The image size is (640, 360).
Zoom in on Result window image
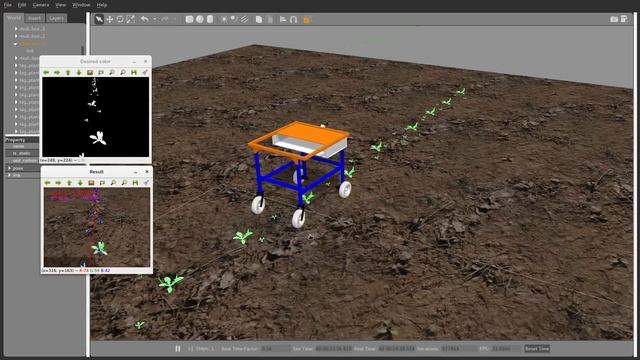[113, 182]
